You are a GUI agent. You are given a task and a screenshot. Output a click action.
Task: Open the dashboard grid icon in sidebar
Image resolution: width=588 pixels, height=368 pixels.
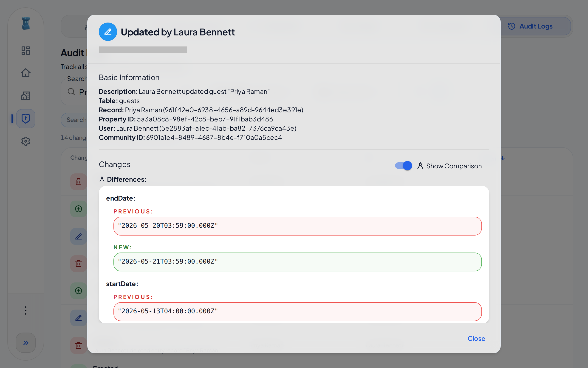click(x=25, y=51)
